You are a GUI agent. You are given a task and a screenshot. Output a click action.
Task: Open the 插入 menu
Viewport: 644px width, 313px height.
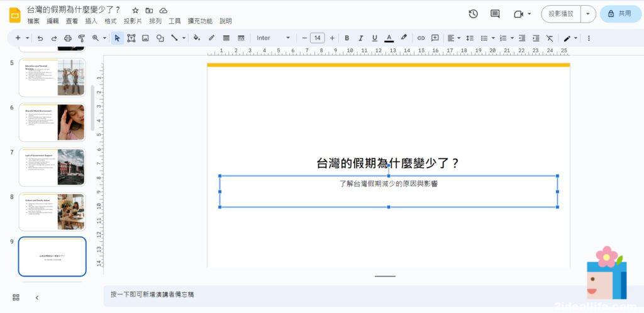pos(91,21)
